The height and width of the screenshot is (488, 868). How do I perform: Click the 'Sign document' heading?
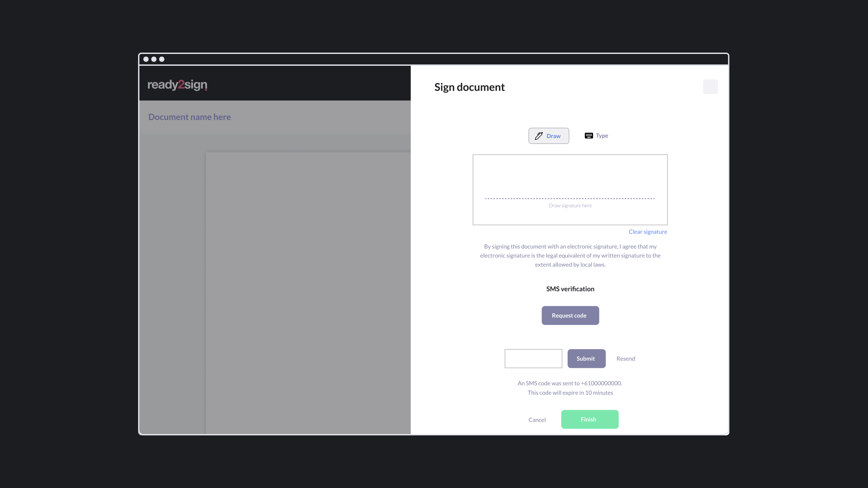pos(470,87)
